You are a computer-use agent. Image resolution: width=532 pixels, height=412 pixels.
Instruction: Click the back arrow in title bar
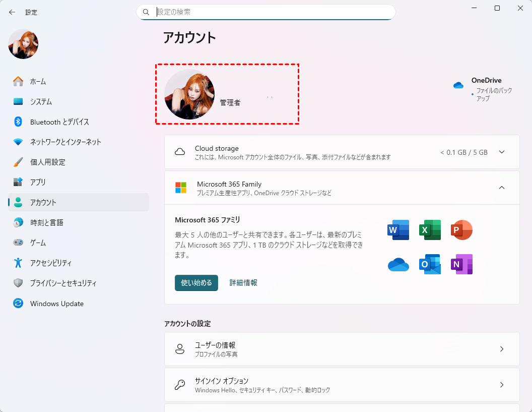12,12
